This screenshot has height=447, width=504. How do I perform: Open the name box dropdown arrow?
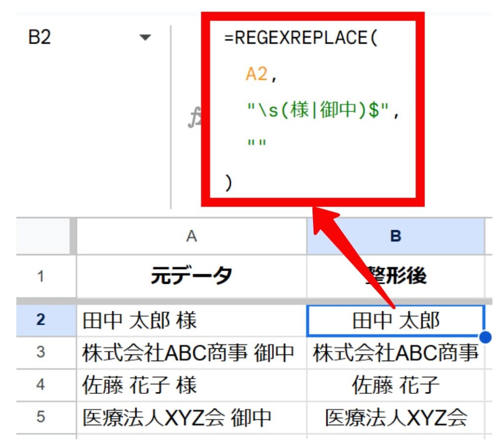pos(145,37)
